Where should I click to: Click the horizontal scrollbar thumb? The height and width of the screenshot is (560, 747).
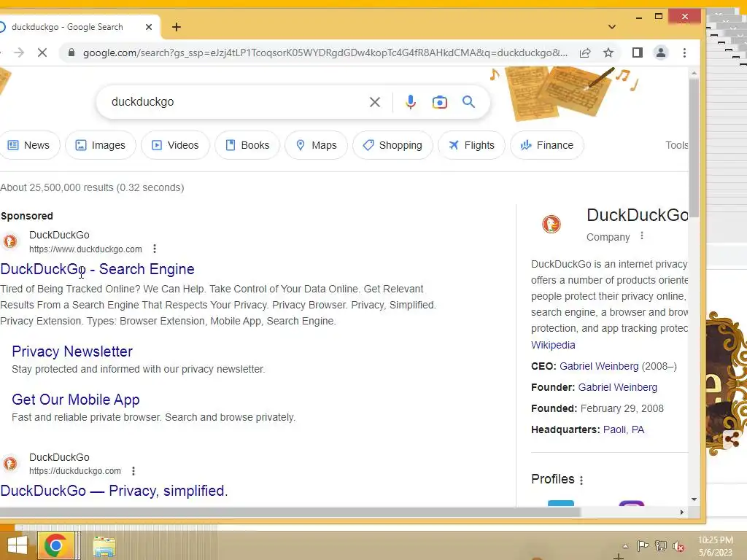coord(290,513)
